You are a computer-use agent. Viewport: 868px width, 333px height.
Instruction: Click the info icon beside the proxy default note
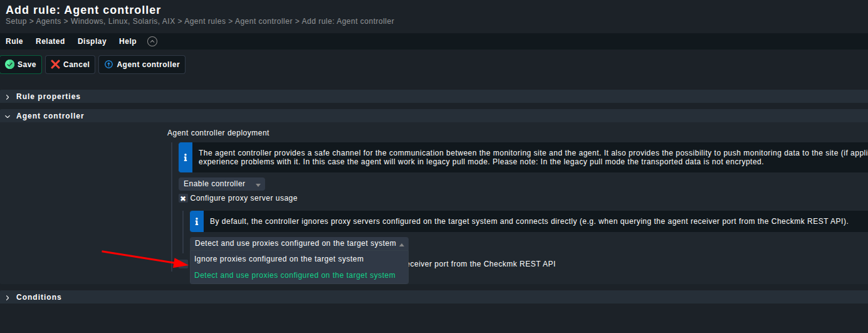click(197, 221)
